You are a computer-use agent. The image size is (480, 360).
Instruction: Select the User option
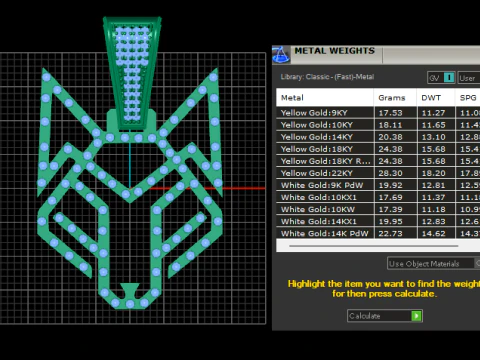click(469, 78)
